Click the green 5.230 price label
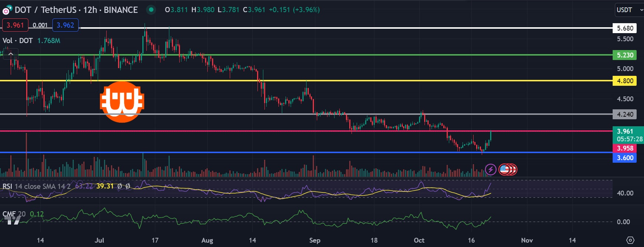 [x=625, y=55]
